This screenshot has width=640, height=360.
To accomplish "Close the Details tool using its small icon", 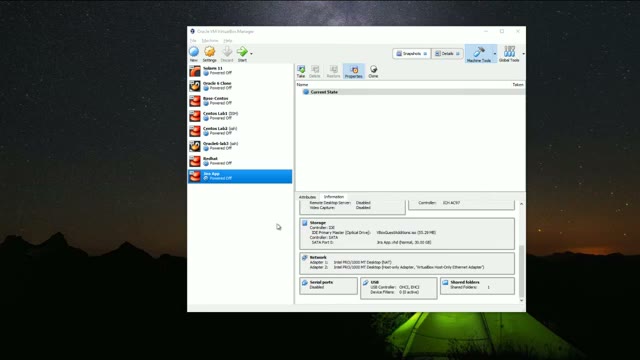I will pos(458,53).
